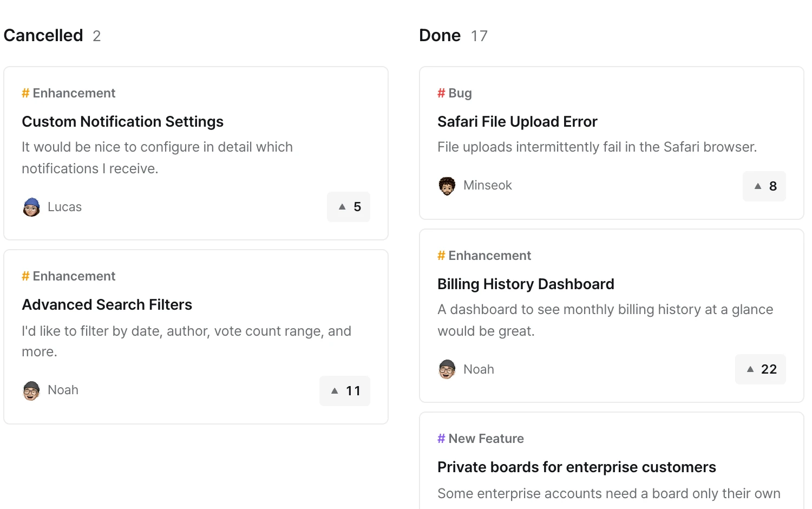Upvote Custom Notification Settings with 5 votes
This screenshot has width=812, height=509.
click(x=349, y=207)
